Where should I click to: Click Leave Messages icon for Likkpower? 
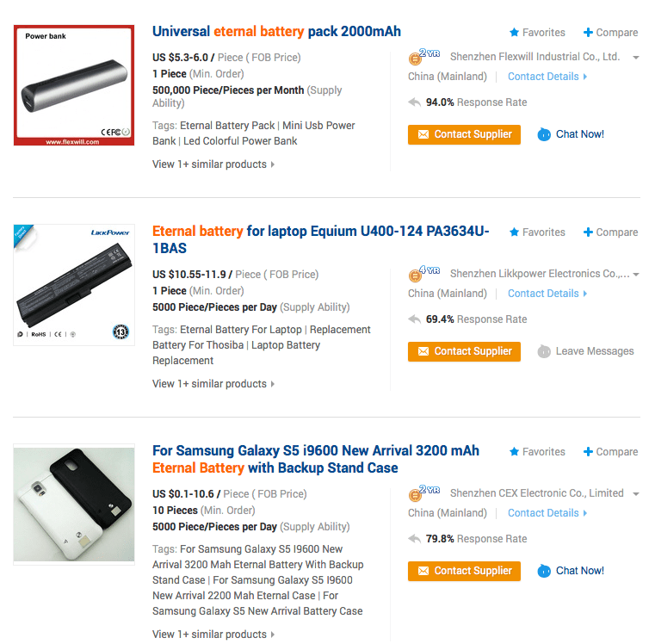(x=544, y=351)
